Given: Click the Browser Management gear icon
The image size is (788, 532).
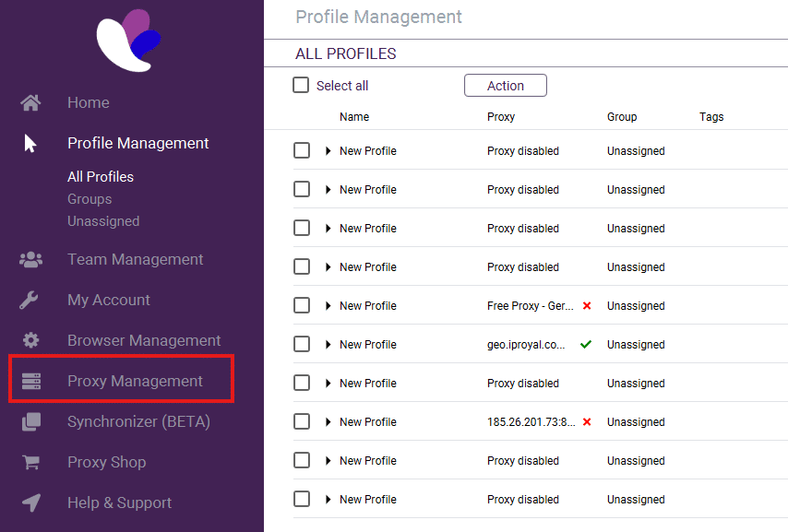Looking at the screenshot, I should tap(30, 340).
